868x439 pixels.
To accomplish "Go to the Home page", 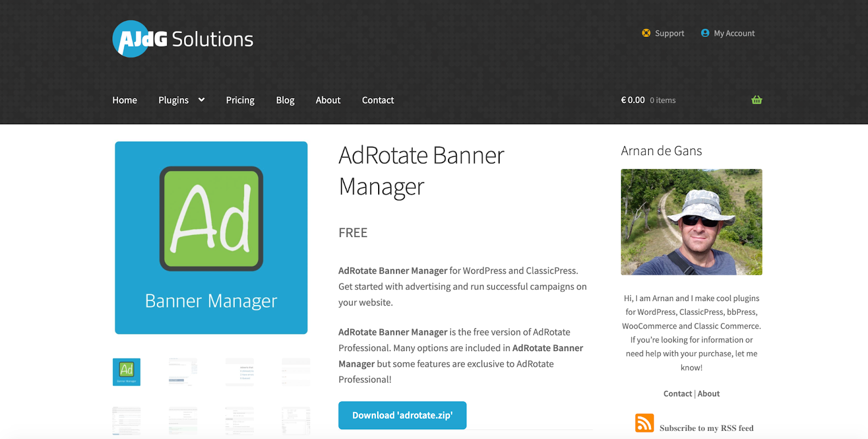I will coord(125,100).
